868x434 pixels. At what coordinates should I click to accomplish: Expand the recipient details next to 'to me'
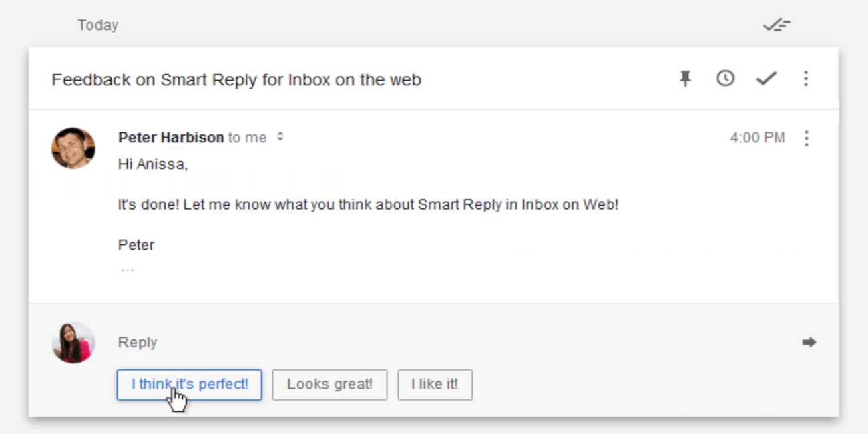[x=280, y=137]
